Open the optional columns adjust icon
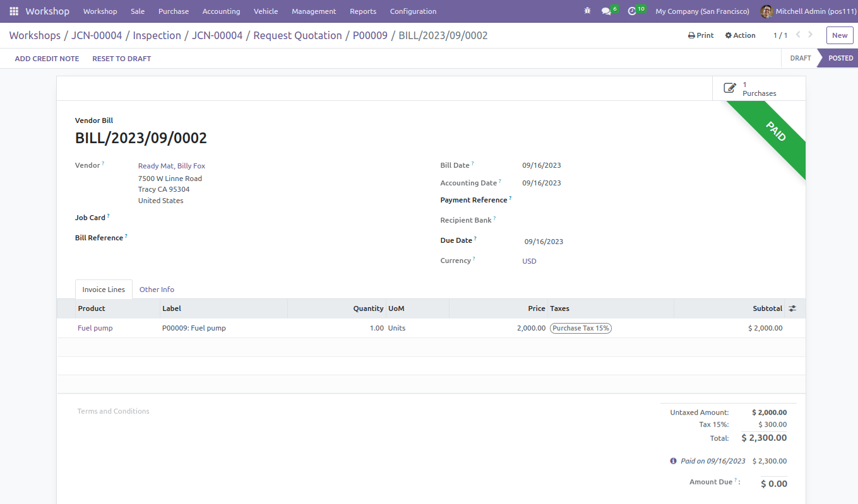858x504 pixels. pos(792,309)
